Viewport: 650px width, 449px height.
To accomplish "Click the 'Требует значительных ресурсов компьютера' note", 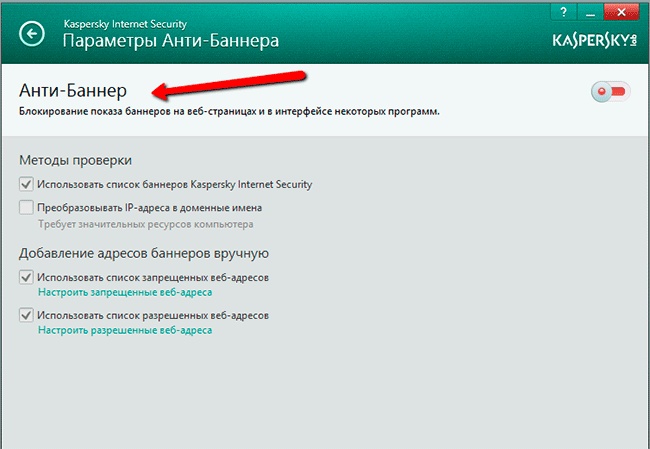I will click(146, 224).
